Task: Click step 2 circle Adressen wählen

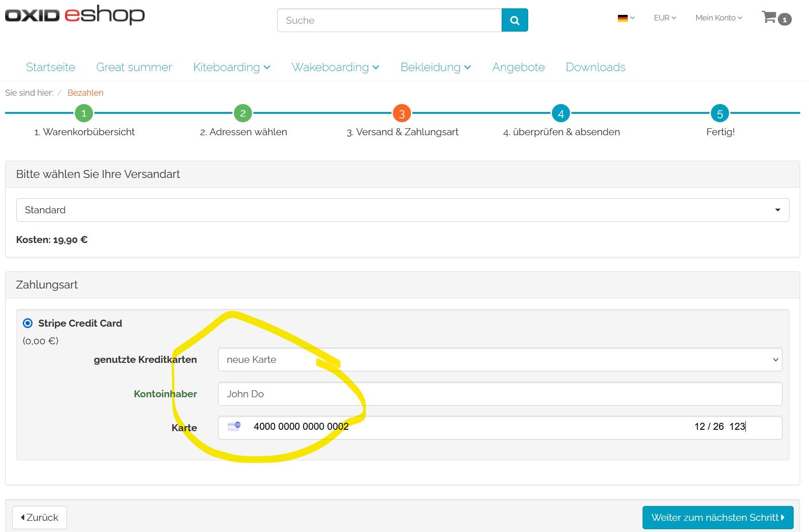Action: (243, 113)
